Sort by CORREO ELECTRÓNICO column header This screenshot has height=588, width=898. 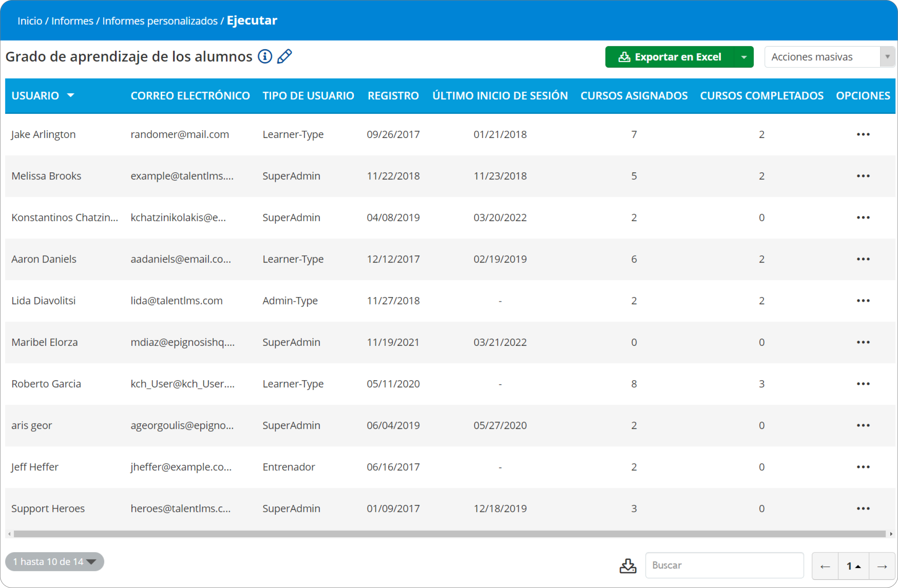[190, 96]
